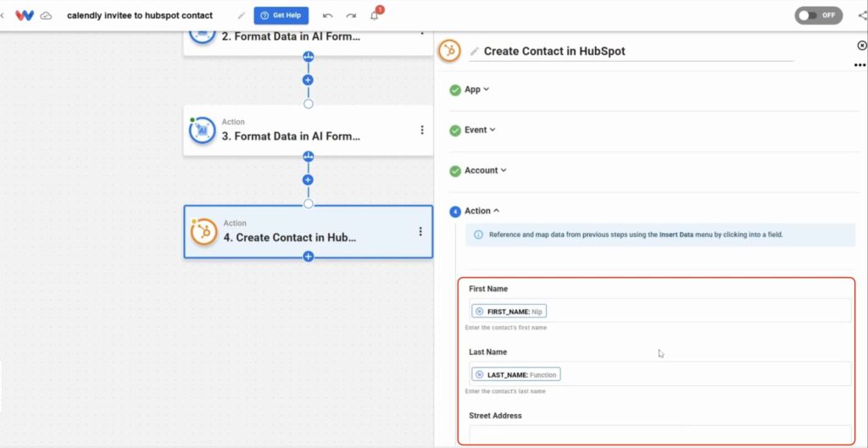Close the step configuration panel
This screenshot has height=448, width=868.
[x=862, y=46]
